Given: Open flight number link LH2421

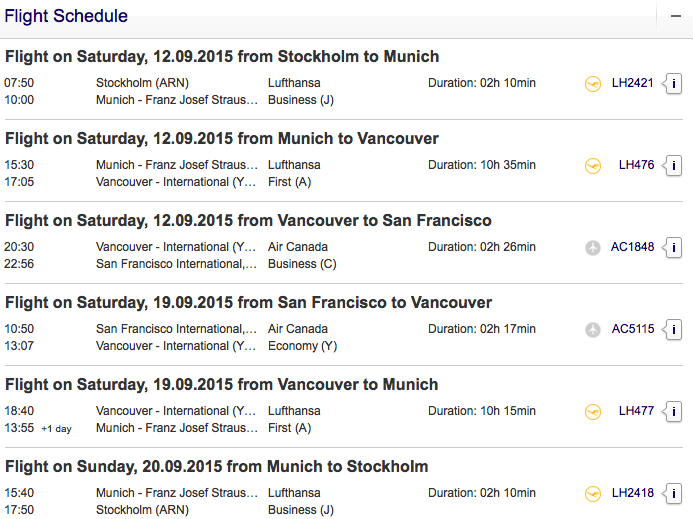Looking at the screenshot, I should [x=632, y=82].
